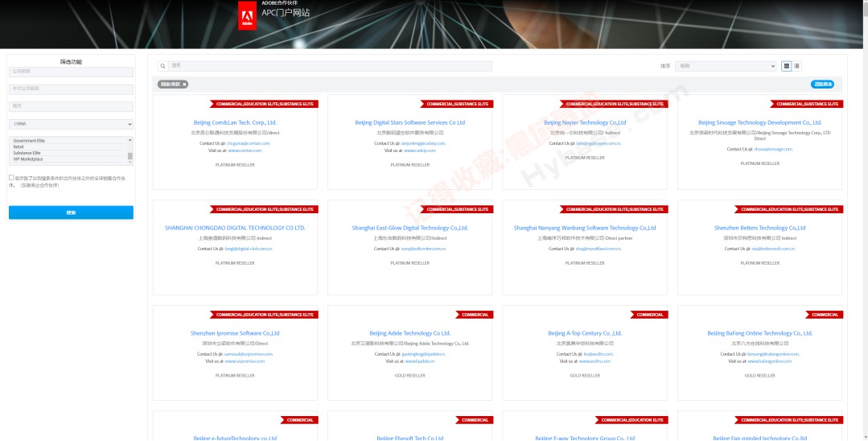
Task: Open Beijing Com&Lan Tech. Corp., Ltd. link
Action: 235,122
